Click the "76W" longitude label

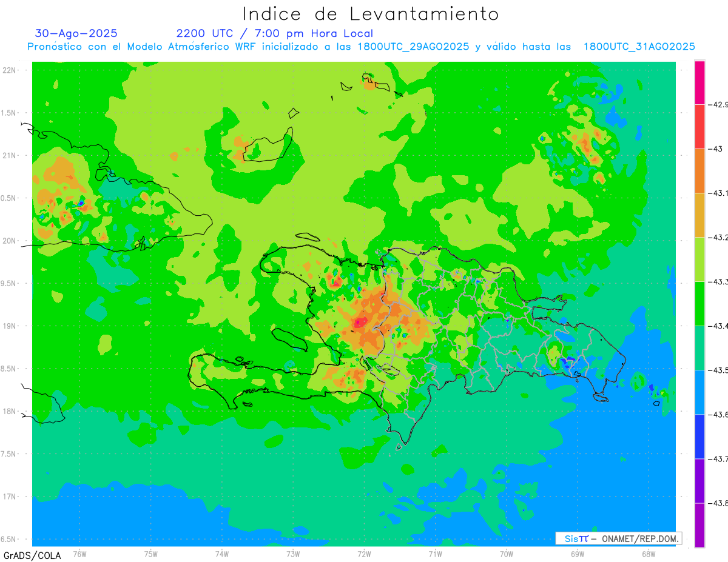tap(79, 554)
